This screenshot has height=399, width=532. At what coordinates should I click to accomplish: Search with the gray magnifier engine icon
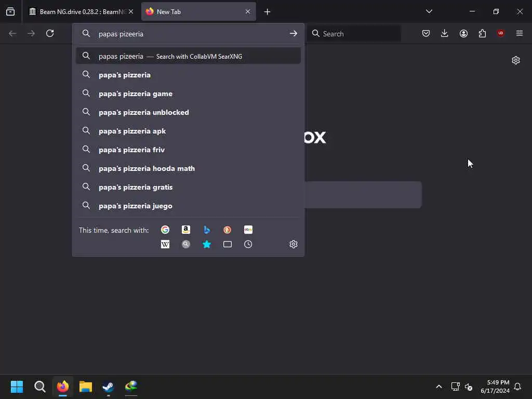[x=186, y=244]
